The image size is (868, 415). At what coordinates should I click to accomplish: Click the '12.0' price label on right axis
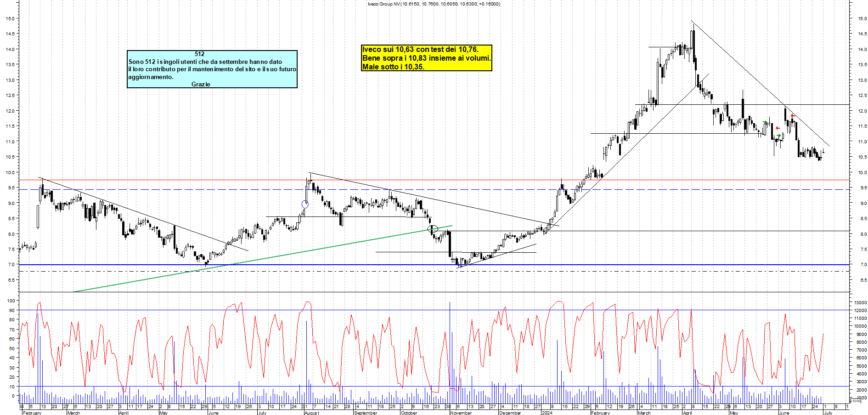pyautogui.click(x=862, y=111)
